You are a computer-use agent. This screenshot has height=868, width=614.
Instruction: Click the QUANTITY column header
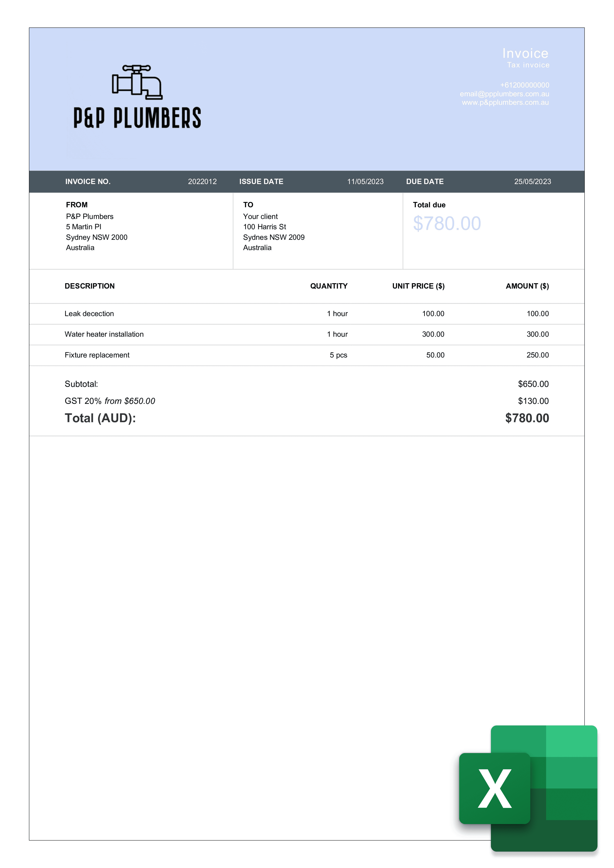329,286
